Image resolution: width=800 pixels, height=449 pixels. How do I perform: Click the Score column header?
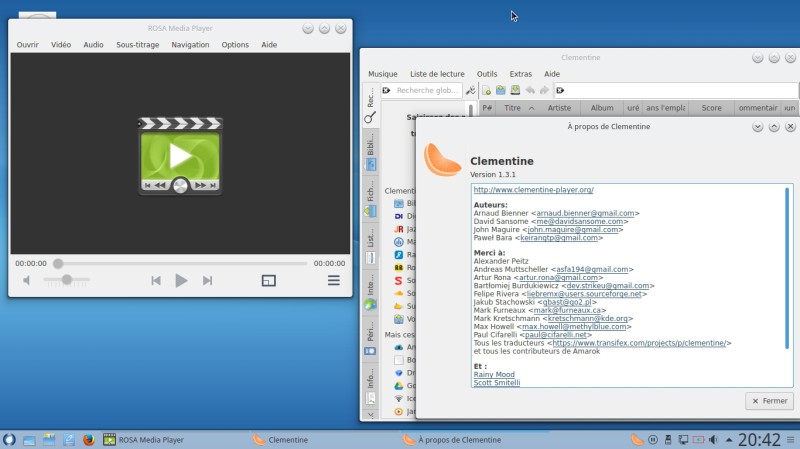click(x=711, y=108)
